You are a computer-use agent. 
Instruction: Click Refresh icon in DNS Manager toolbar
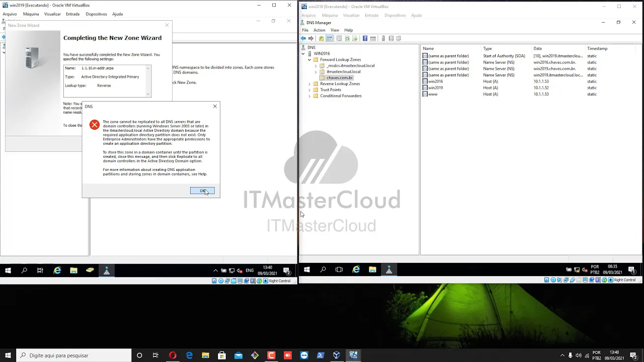[x=347, y=39]
